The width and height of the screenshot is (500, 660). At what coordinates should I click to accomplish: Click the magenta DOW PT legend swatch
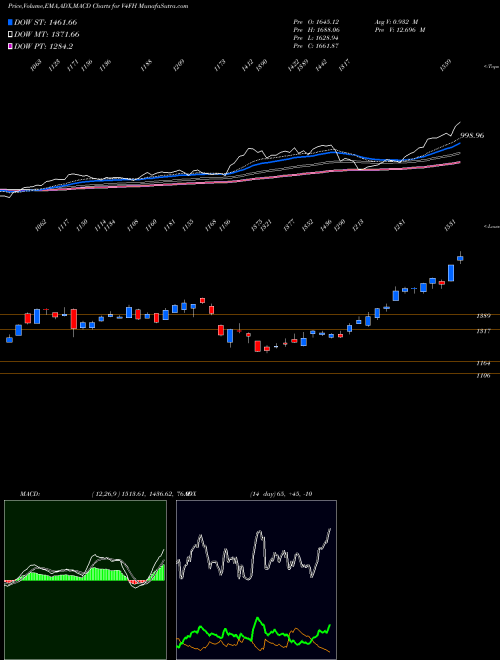10,46
